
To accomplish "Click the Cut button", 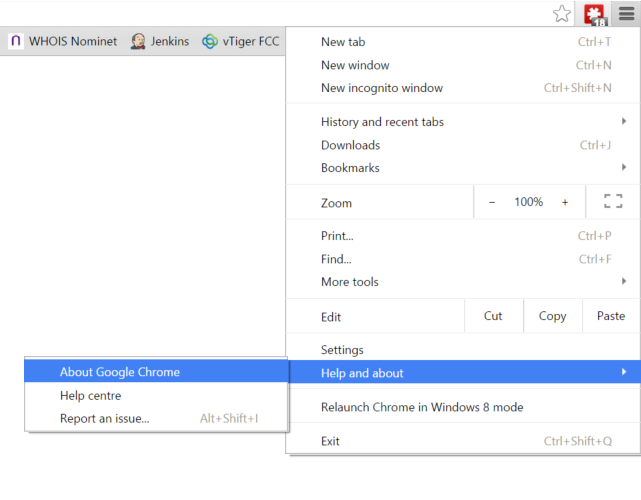I will (x=493, y=316).
